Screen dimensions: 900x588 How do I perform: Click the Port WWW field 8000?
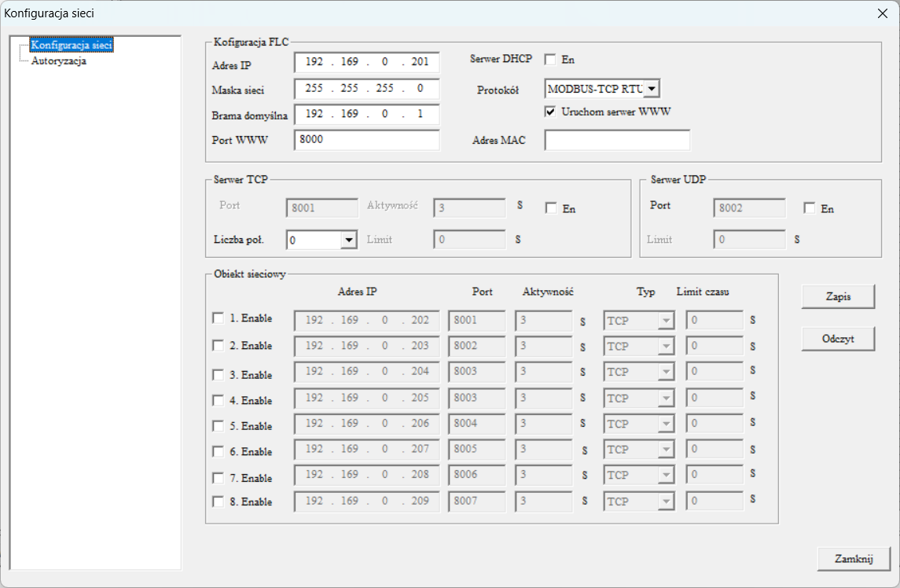tap(367, 140)
